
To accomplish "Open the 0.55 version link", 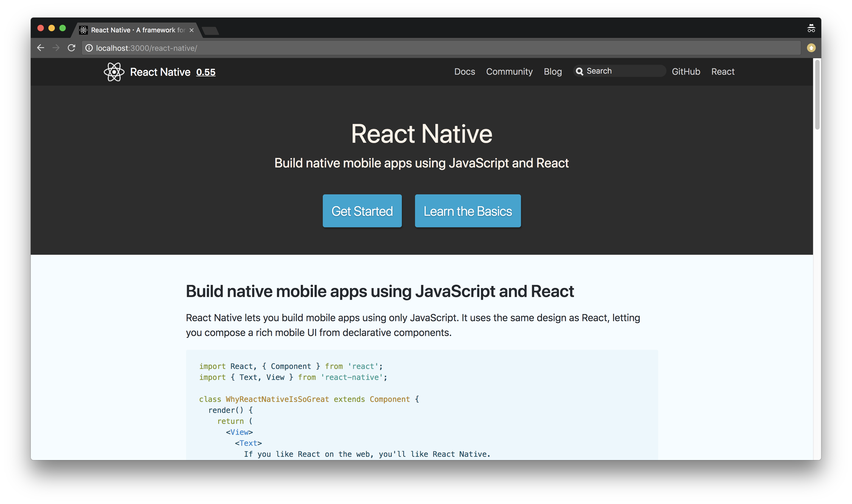I will tap(206, 72).
